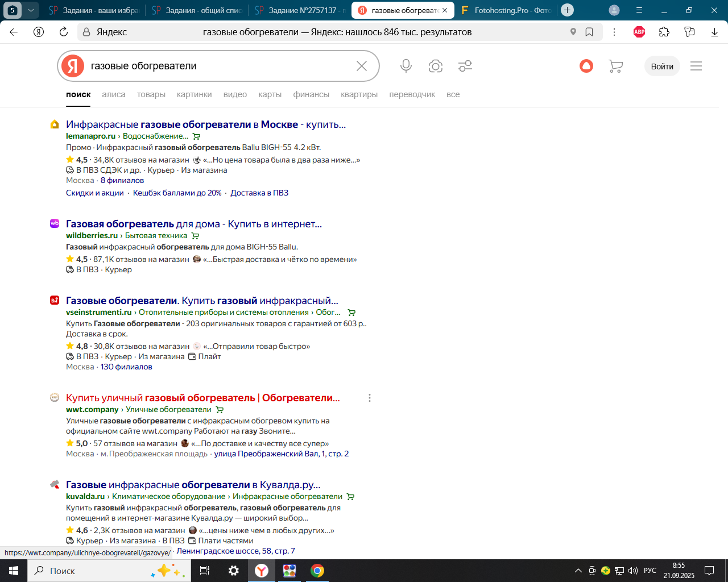Screen dimensions: 728x582
Task: Open the все search categories tab
Action: pyautogui.click(x=453, y=94)
